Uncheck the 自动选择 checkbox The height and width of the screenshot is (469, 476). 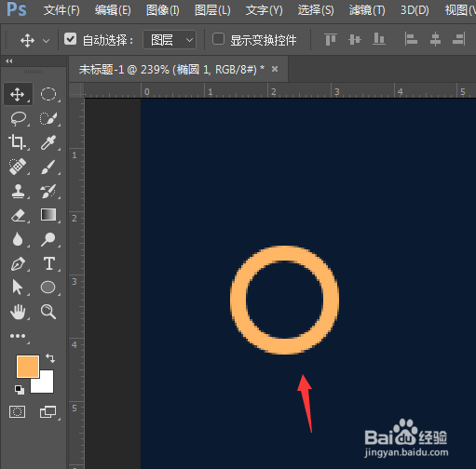pos(70,39)
